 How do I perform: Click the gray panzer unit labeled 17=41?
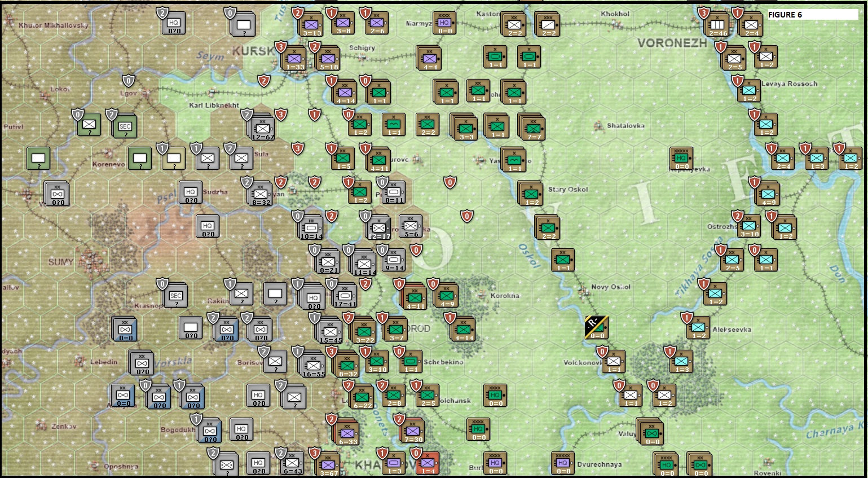(x=345, y=296)
